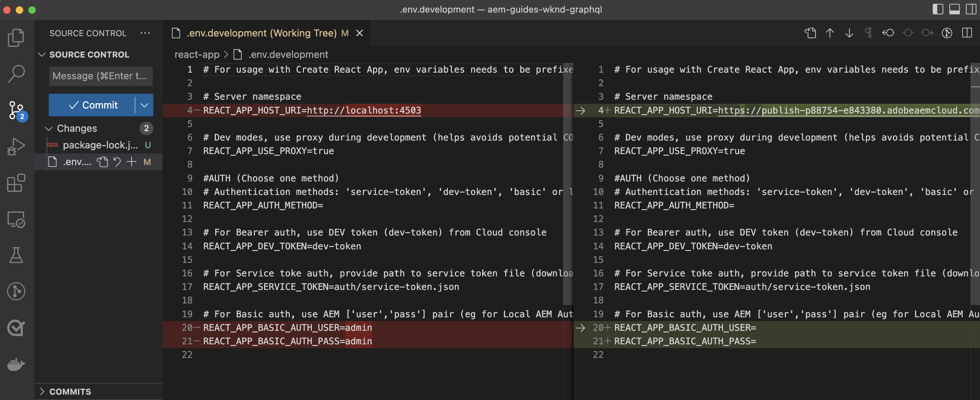Discard changes on .env file
The image size is (980, 400).
117,162
